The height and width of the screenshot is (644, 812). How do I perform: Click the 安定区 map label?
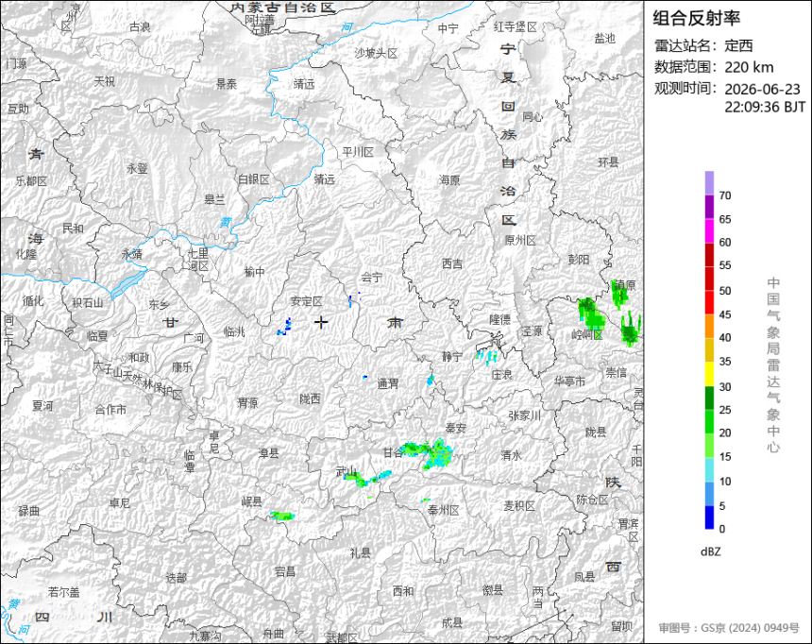[x=307, y=301]
